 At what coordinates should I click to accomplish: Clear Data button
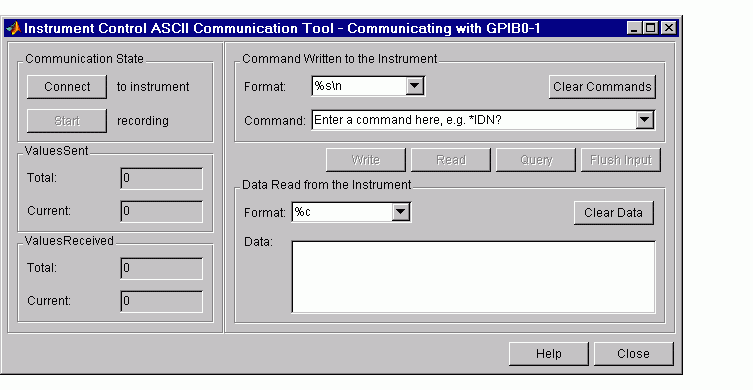[x=614, y=213]
